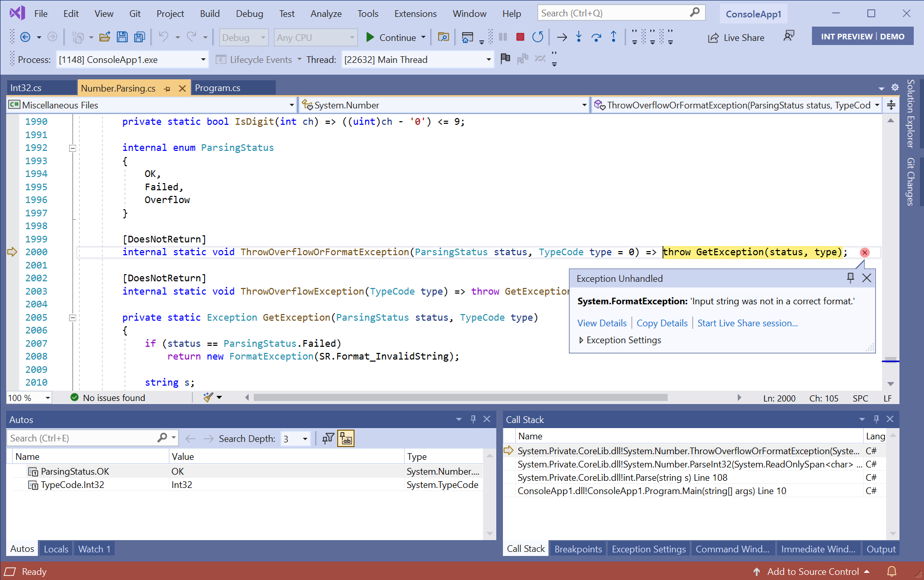Click the Stop Debugging red square
Viewport: 924px width, 580px height.
[x=520, y=37]
